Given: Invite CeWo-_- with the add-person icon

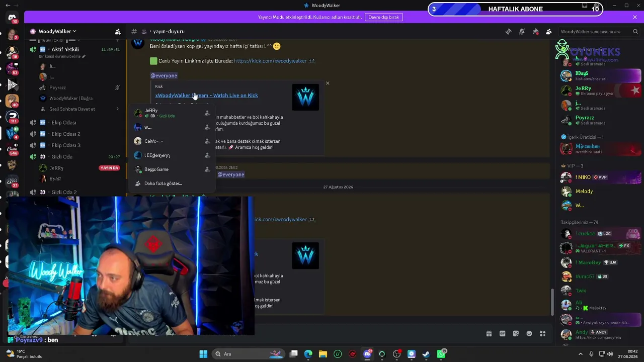Looking at the screenshot, I should coord(207,141).
